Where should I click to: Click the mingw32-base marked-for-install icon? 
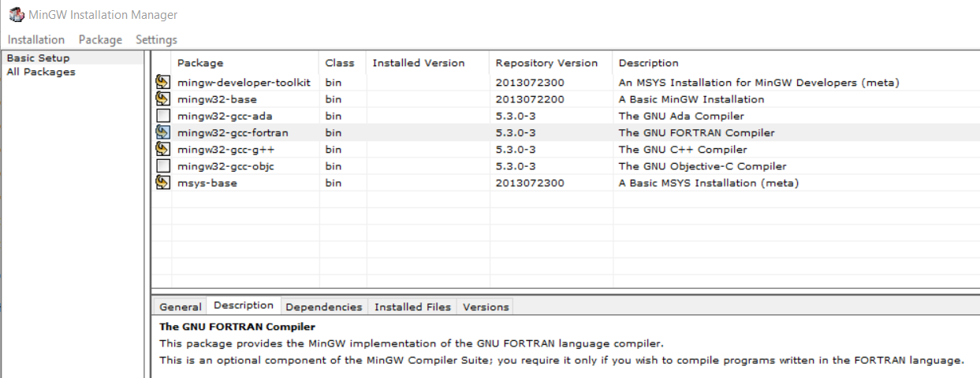point(163,99)
